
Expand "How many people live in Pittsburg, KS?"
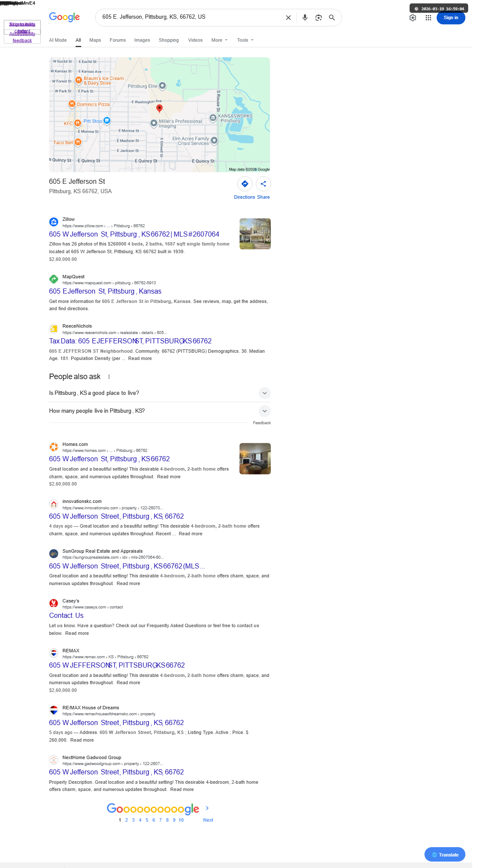159,411
